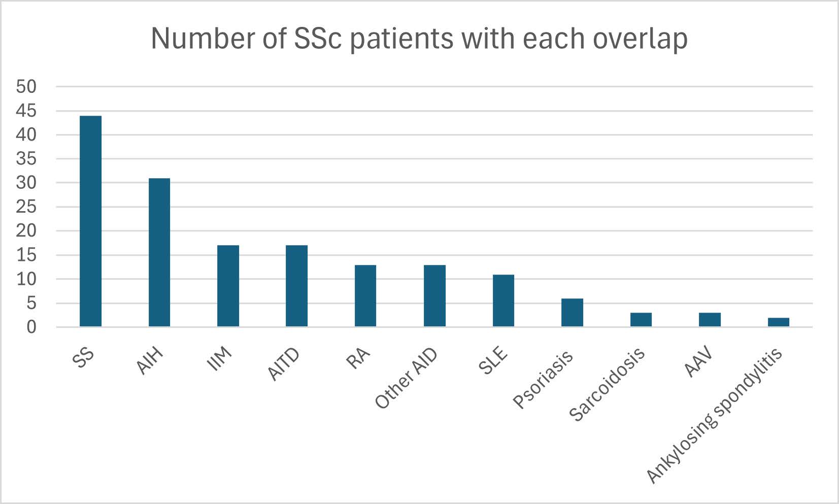
Task: Click the Ankylosing spondylitis axis label
Action: 715,416
